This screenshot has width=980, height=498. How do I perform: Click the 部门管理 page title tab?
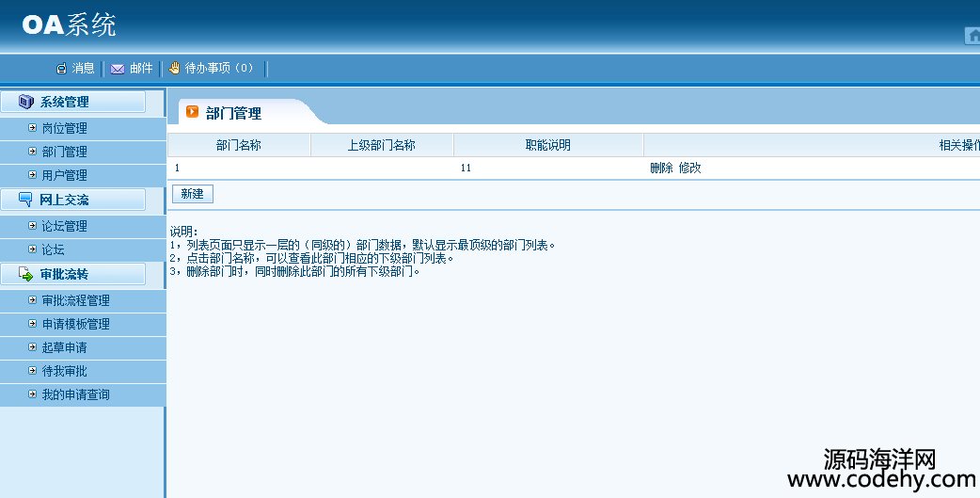coord(234,113)
